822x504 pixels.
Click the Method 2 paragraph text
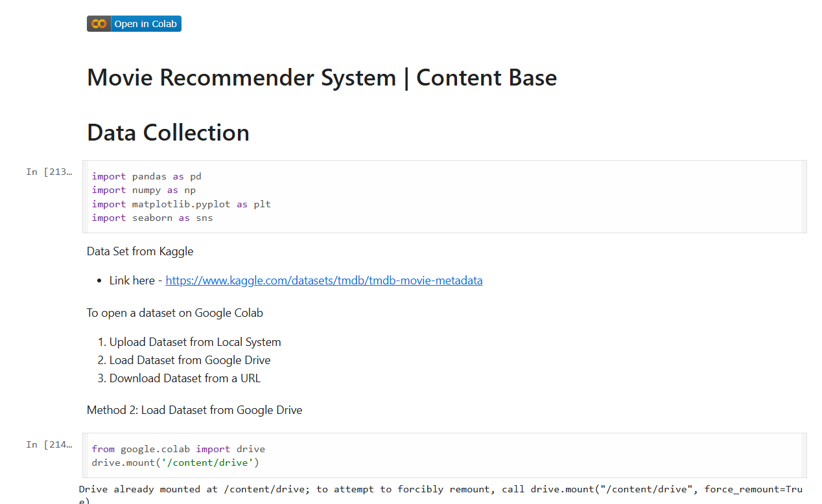coord(194,410)
